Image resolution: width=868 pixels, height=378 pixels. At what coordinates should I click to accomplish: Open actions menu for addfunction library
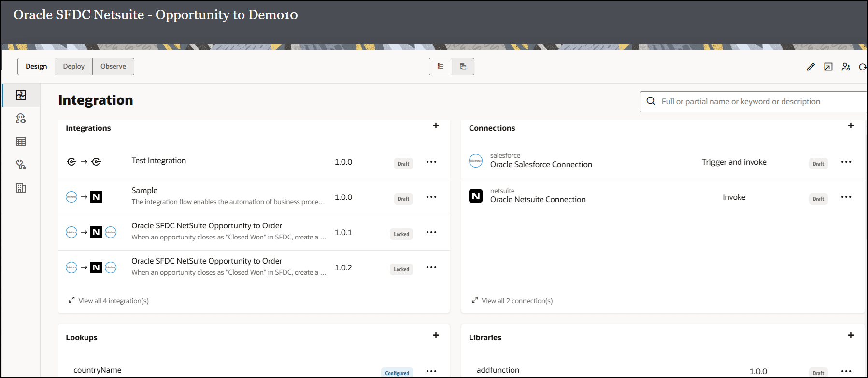(846, 371)
